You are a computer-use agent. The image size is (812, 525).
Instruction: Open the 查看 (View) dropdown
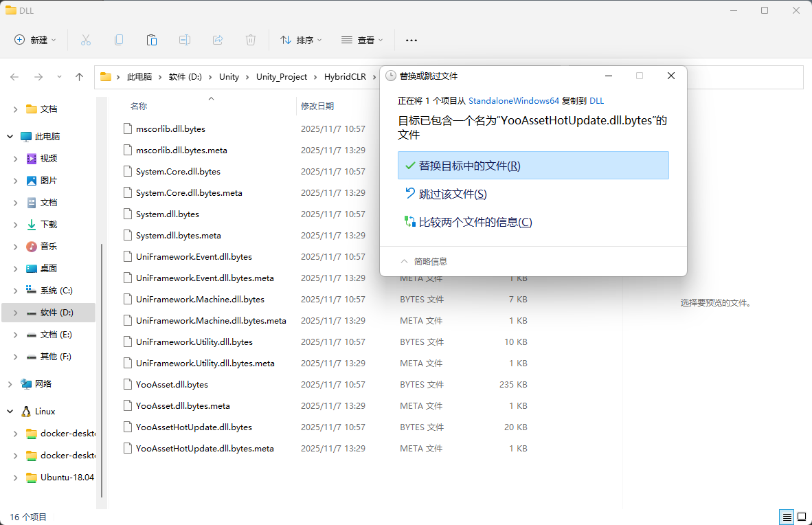pyautogui.click(x=362, y=40)
